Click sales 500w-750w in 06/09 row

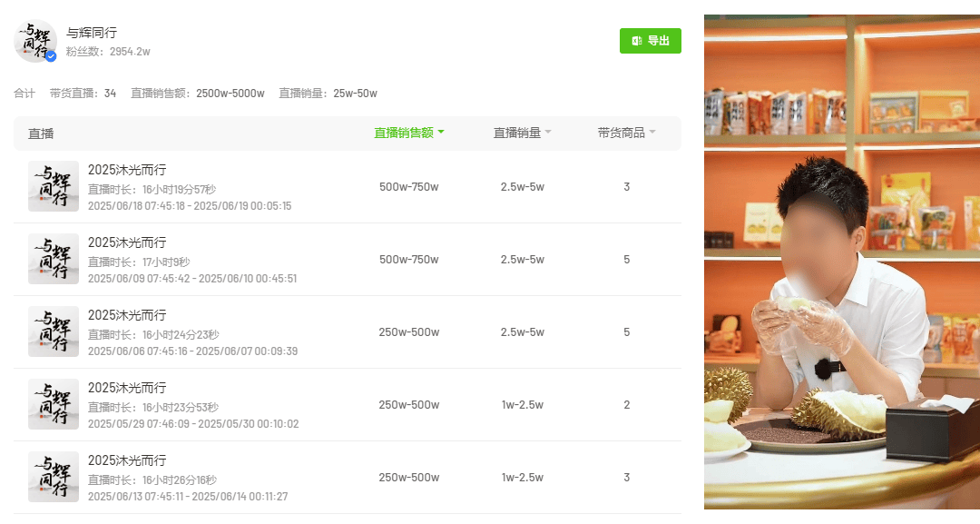408,259
